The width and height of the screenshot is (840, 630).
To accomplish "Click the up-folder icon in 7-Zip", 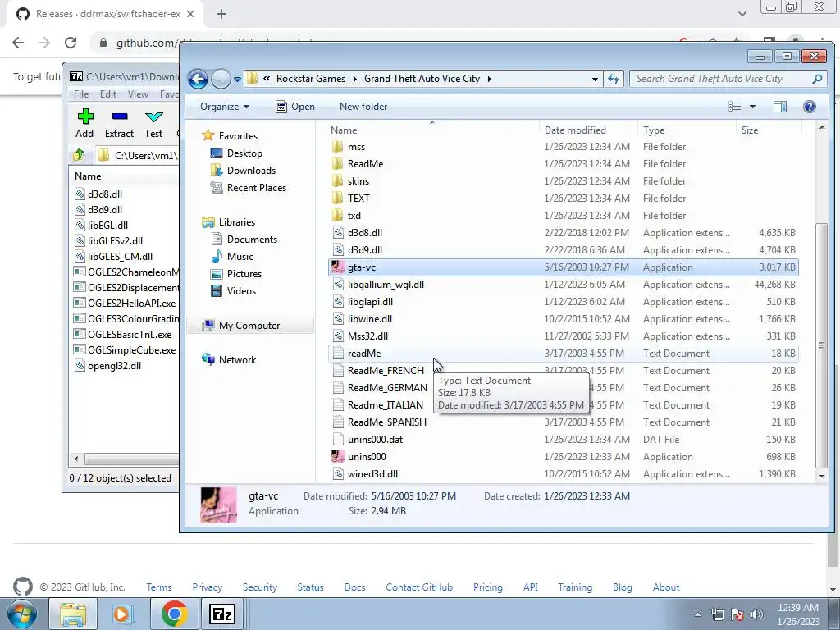I will (x=79, y=155).
